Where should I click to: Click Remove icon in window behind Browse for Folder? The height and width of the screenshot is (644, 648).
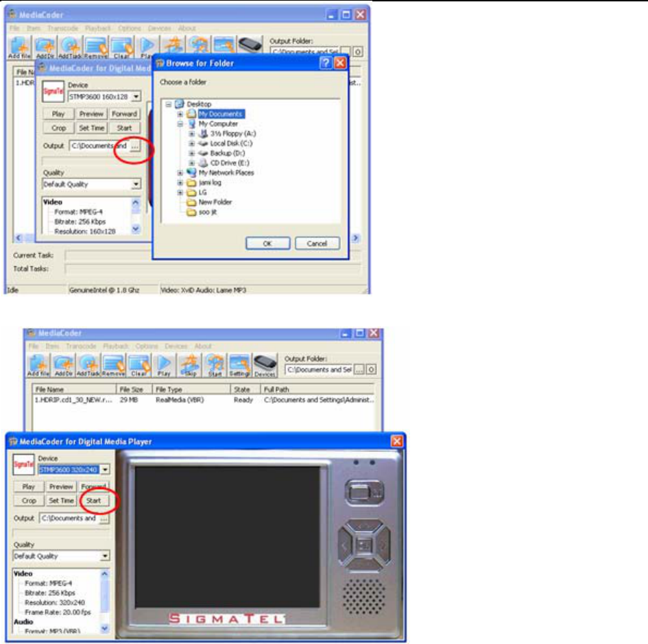(x=96, y=47)
